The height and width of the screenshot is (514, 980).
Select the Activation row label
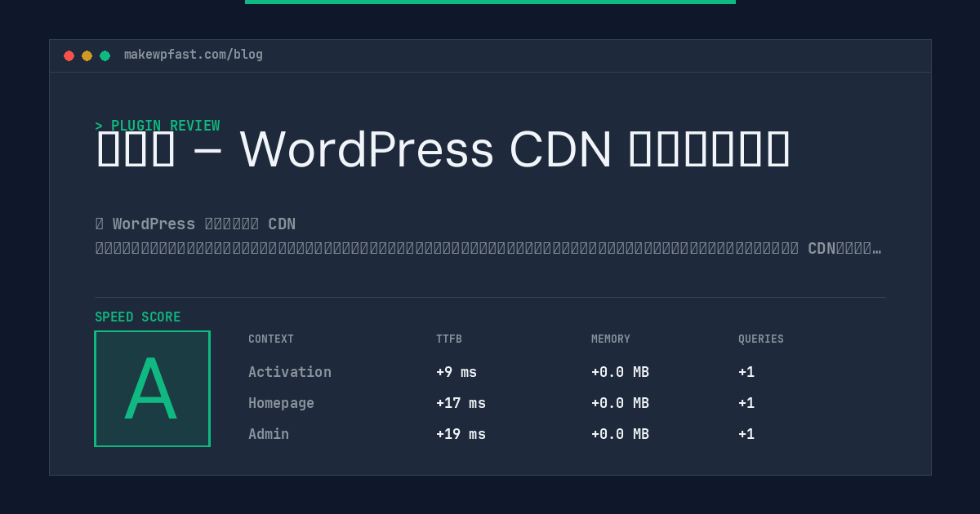pos(290,372)
